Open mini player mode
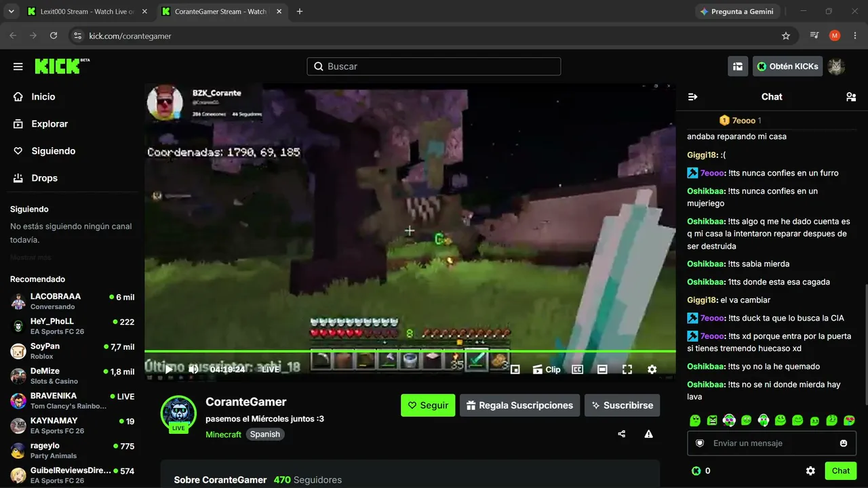 coord(515,369)
